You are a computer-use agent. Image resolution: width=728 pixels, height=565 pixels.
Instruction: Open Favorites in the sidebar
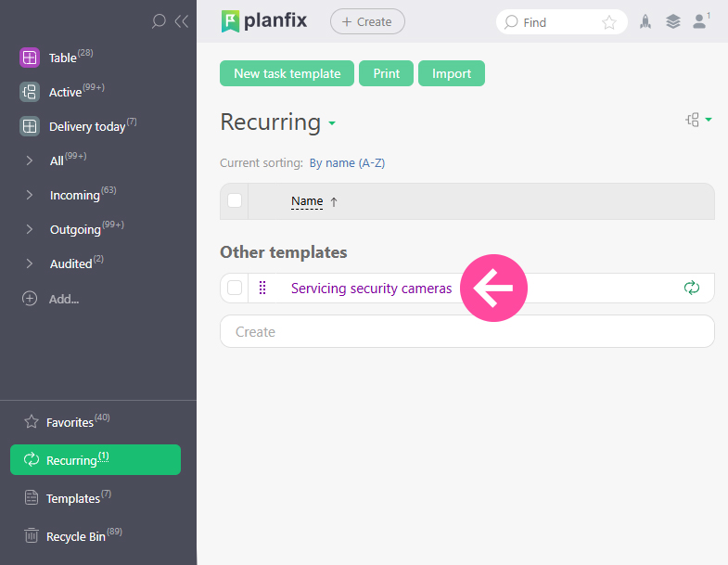(70, 422)
